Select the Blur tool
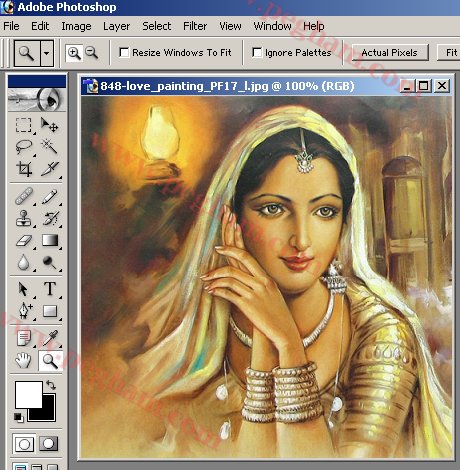This screenshot has height=470, width=460. (x=23, y=262)
